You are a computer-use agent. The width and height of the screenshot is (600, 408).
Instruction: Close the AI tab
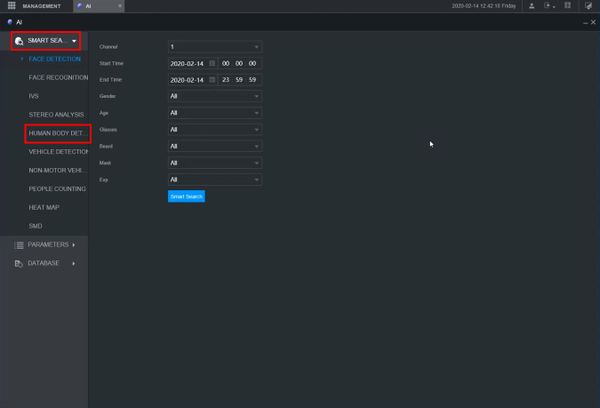[x=120, y=6]
